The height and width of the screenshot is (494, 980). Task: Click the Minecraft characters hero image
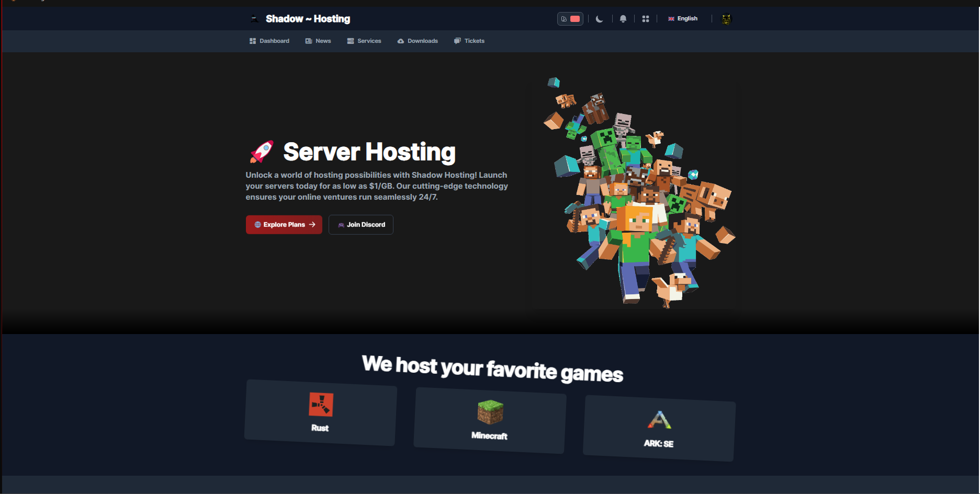coord(638,192)
